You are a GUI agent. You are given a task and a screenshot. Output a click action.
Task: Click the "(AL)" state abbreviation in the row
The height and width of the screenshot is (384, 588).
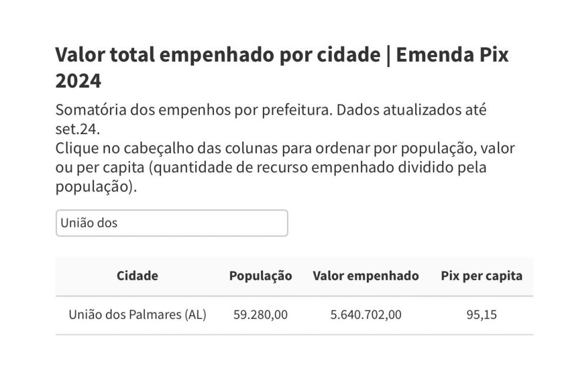[195, 314]
